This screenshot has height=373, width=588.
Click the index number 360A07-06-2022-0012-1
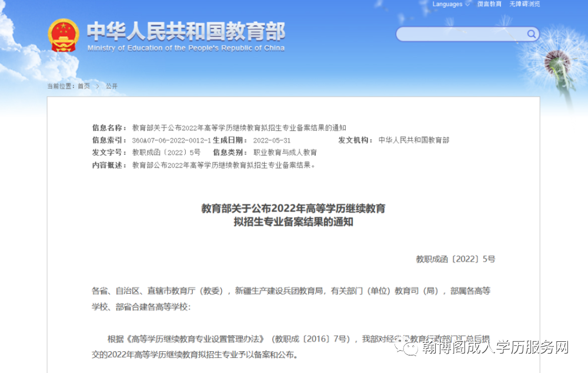click(x=171, y=140)
